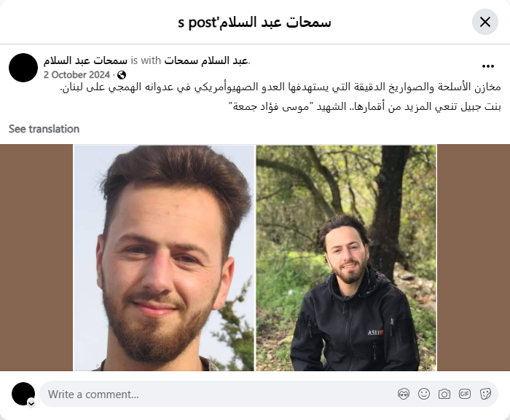Viewport: 510px width, 420px height.
Task: Open the emoji smiley picker
Action: click(x=424, y=394)
